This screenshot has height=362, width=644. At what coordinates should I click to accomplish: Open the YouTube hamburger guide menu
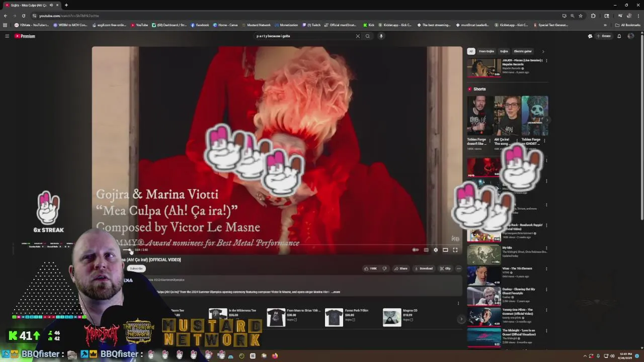point(7,36)
